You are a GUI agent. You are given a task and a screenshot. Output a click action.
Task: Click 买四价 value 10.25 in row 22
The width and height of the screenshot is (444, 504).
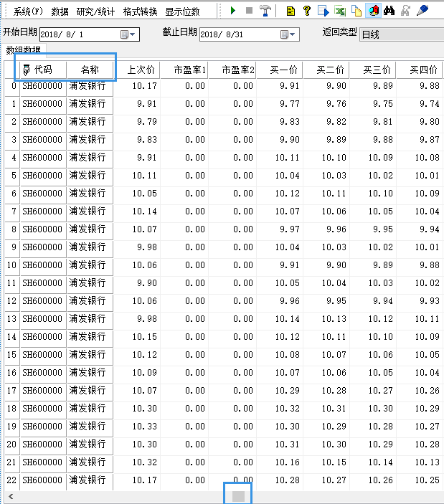[428, 480]
